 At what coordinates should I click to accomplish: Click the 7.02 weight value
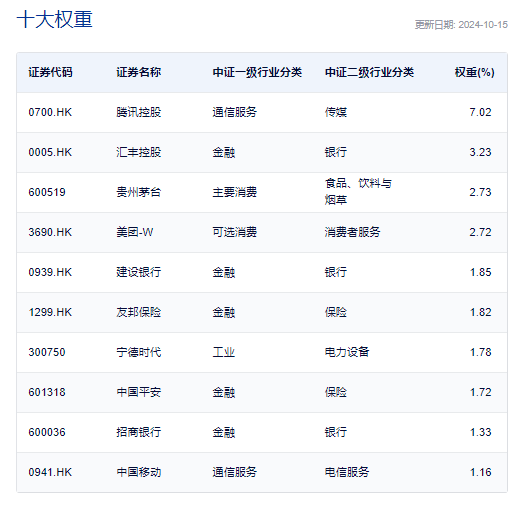pos(480,112)
